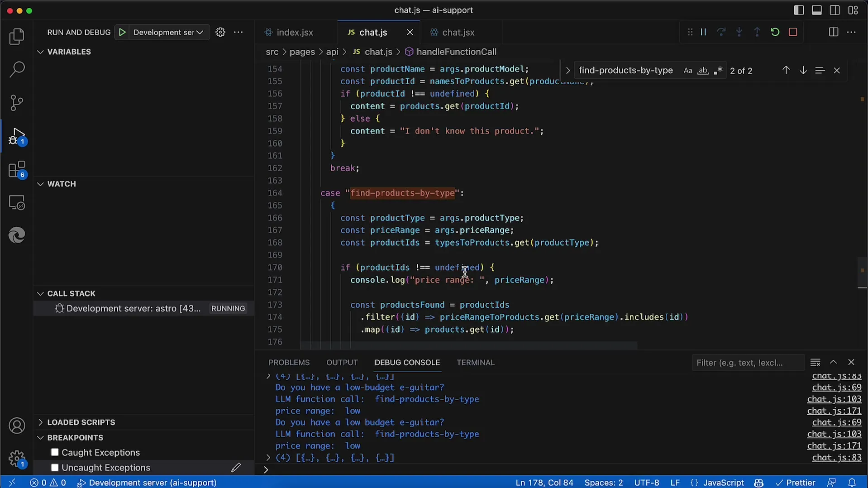The image size is (868, 488).
Task: Open the TERMINAL panel tab
Action: point(475,363)
